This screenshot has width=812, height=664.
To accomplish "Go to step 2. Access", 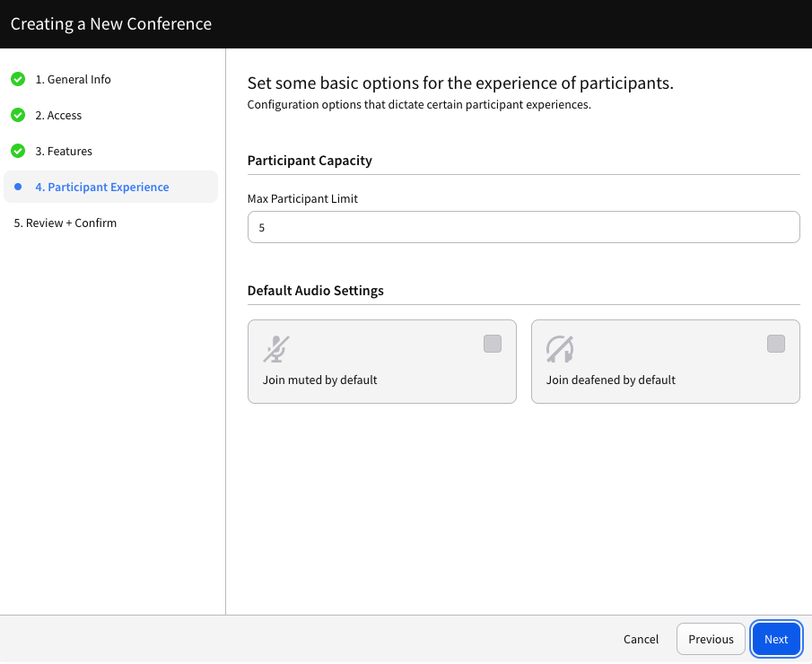I will 58,115.
